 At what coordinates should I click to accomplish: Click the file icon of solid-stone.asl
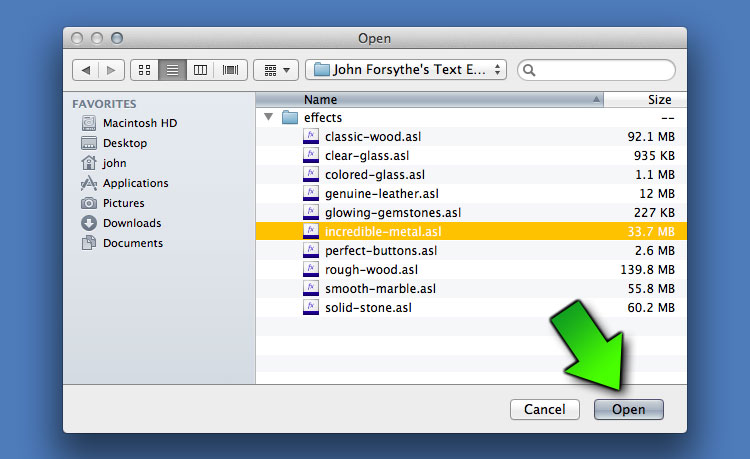[x=311, y=307]
